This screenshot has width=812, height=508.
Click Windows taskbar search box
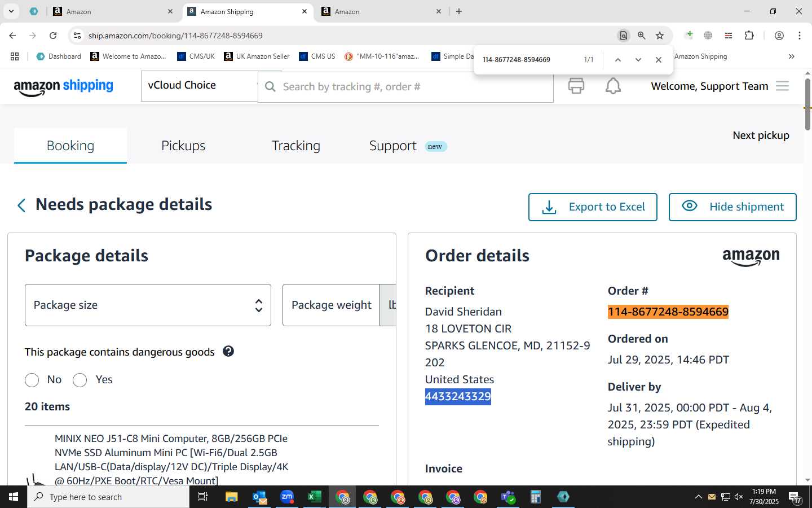pyautogui.click(x=108, y=497)
